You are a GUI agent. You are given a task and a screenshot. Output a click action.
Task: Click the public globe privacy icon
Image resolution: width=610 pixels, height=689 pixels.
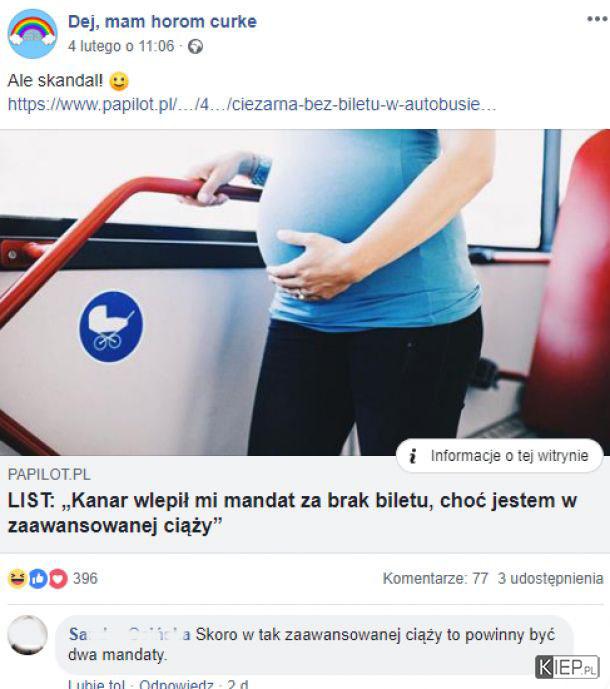(x=196, y=47)
